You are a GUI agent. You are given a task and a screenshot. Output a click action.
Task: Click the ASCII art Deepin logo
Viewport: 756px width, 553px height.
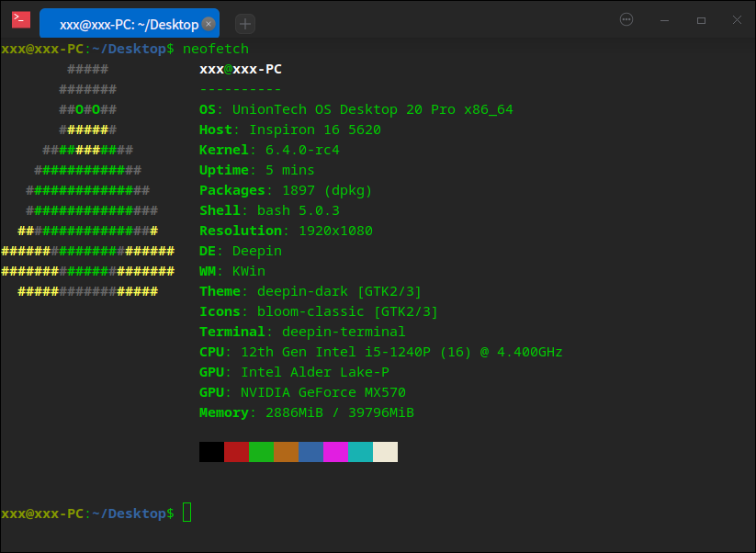(87, 184)
